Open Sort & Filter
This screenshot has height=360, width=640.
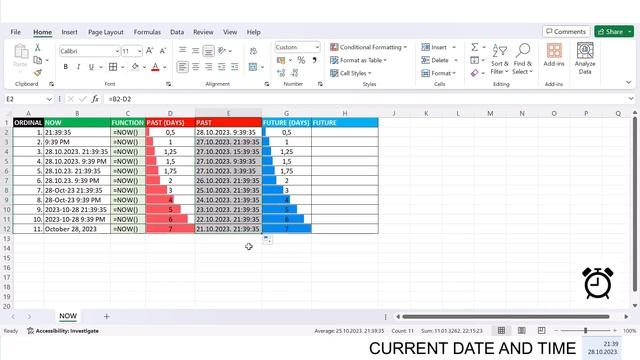click(x=500, y=59)
